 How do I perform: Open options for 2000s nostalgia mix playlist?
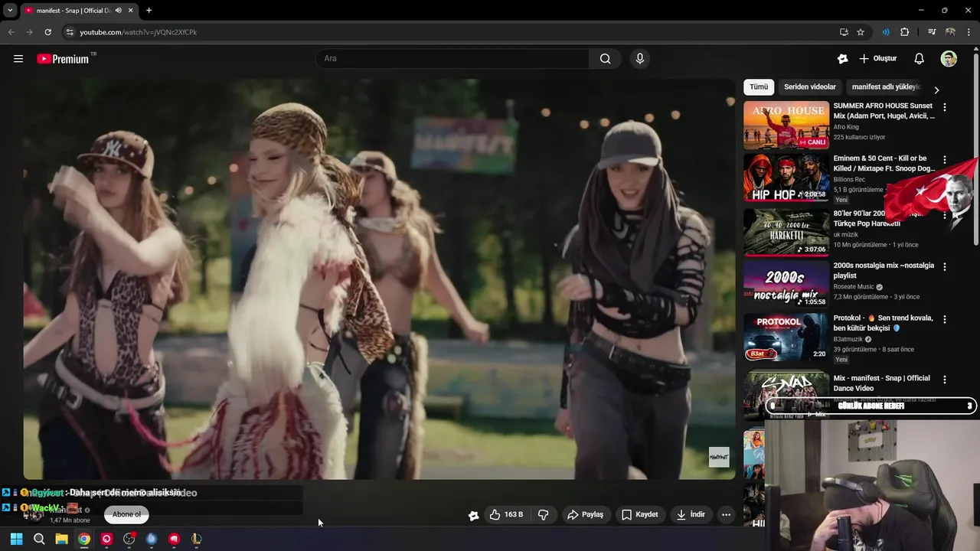coord(945,267)
